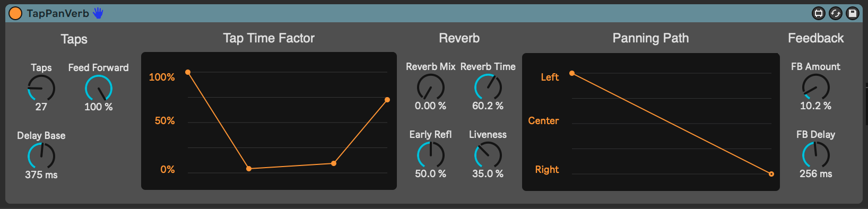This screenshot has height=209, width=868.
Task: Click the Liveness knob
Action: pos(488,155)
